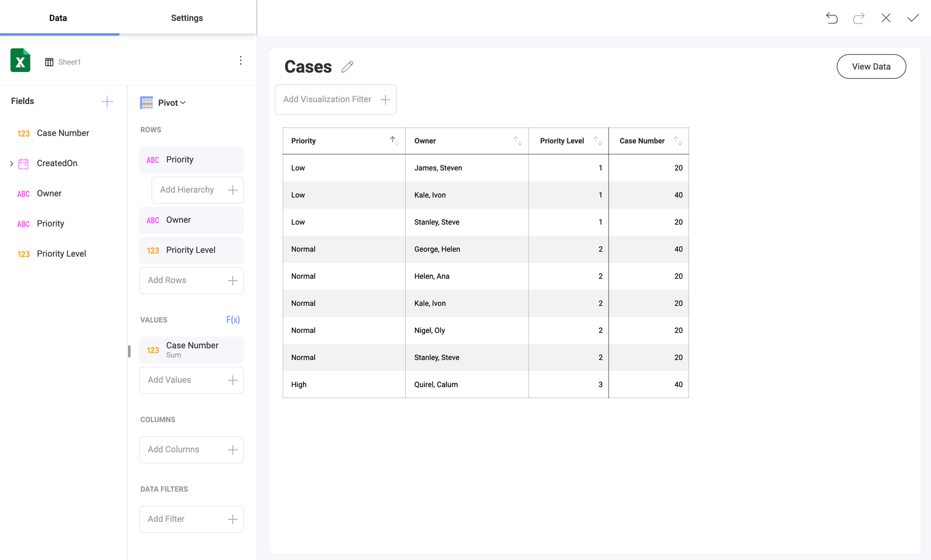Click the High priority cell
The image size is (931, 560).
click(344, 385)
